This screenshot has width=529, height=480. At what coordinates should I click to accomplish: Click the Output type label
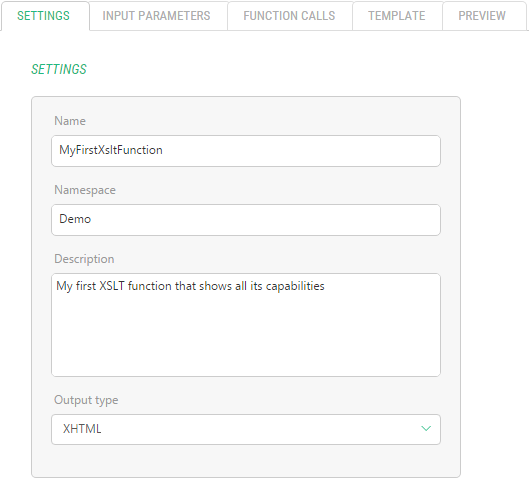click(86, 400)
